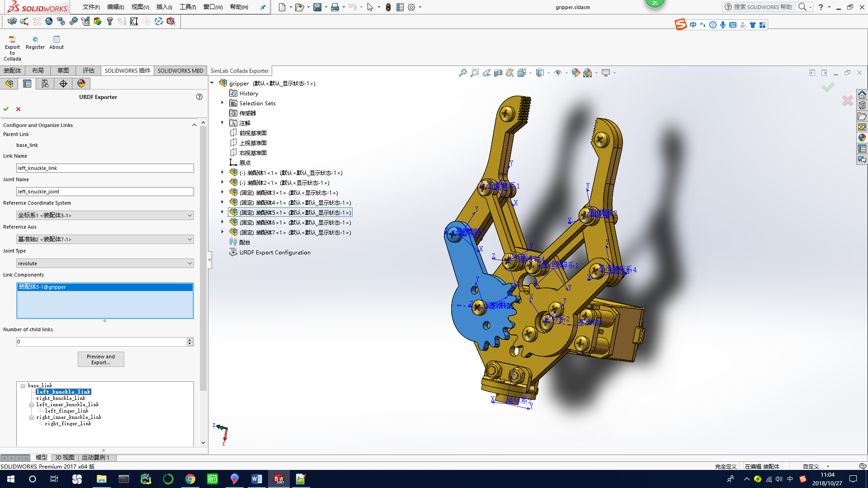Increment Number of child links stepper

click(x=190, y=340)
